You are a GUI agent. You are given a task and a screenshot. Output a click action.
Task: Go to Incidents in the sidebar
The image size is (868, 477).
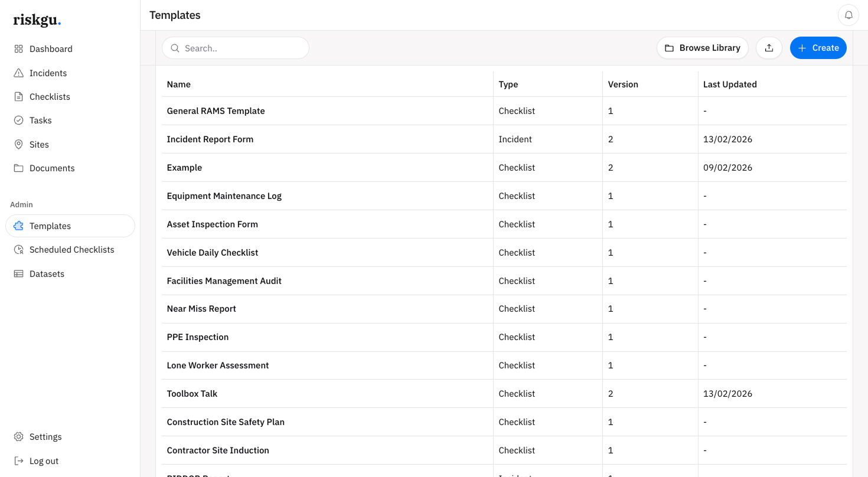point(48,73)
